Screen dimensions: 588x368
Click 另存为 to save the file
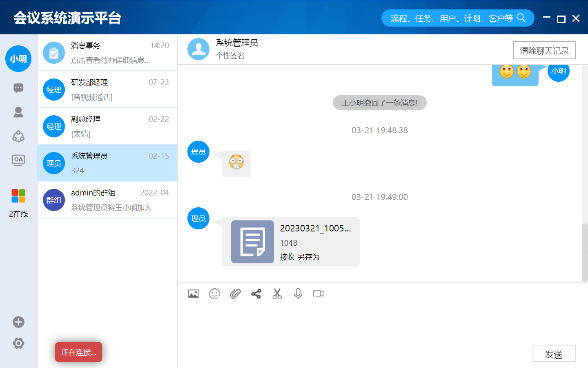[x=308, y=257]
